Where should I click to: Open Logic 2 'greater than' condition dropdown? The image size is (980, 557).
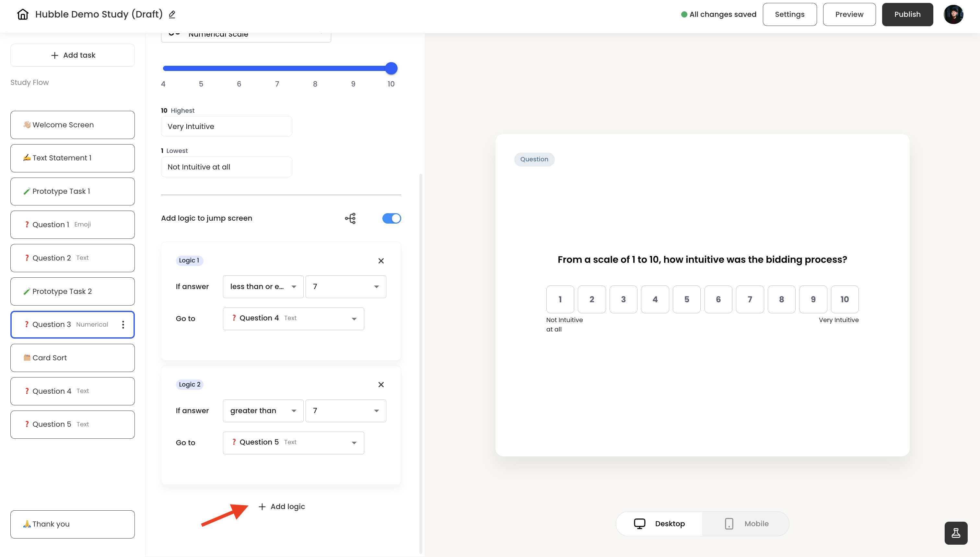coord(263,411)
